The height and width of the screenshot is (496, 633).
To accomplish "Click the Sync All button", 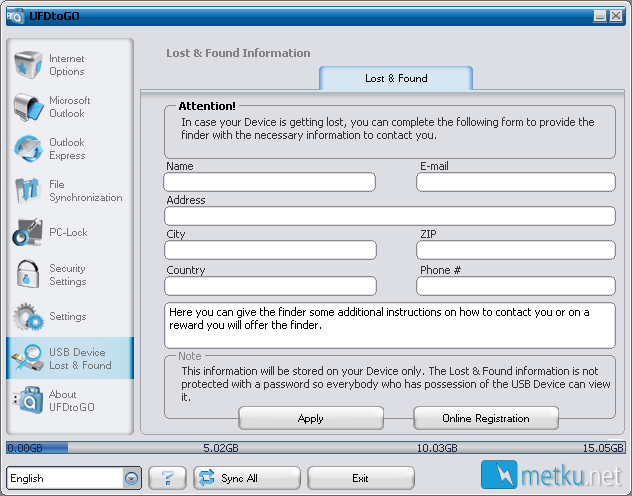I will [x=247, y=478].
